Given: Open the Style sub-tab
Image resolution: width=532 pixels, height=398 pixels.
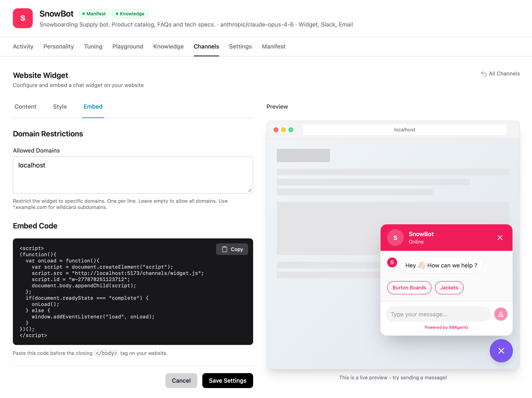Looking at the screenshot, I should (60, 107).
